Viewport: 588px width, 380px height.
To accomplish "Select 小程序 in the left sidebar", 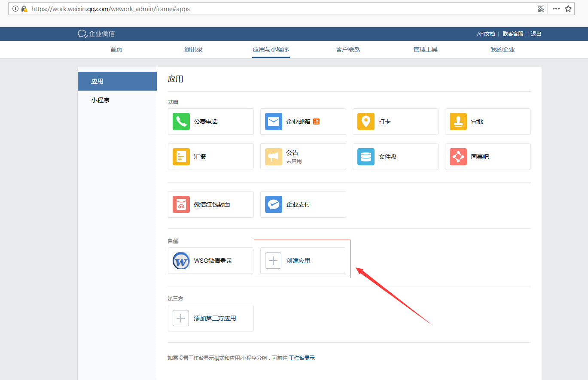I will pos(101,100).
